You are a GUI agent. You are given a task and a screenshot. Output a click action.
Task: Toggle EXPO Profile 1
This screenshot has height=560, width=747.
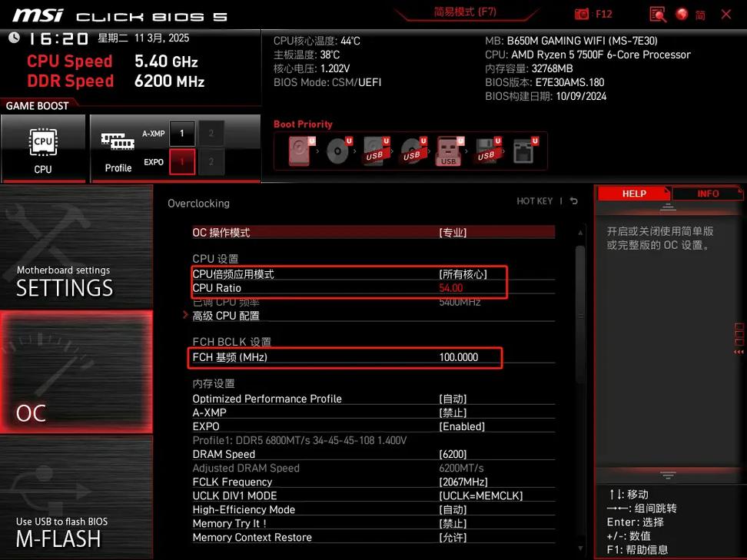(181, 161)
